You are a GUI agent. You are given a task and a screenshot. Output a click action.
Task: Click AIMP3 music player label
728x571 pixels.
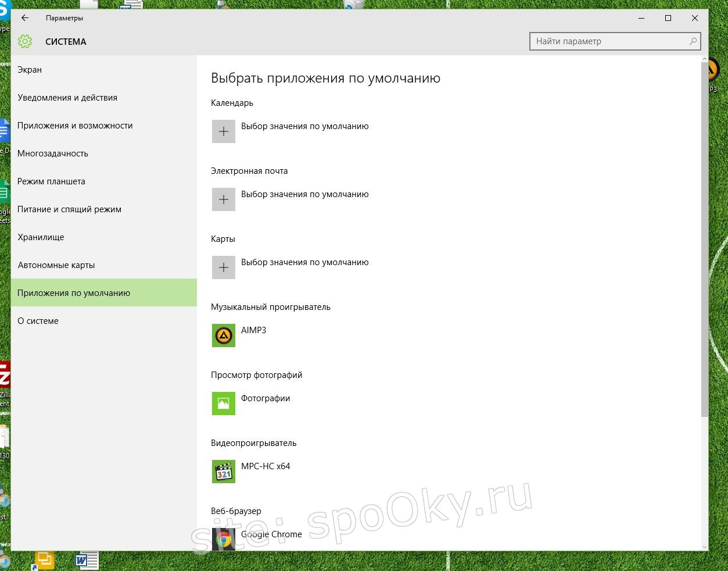tap(254, 330)
